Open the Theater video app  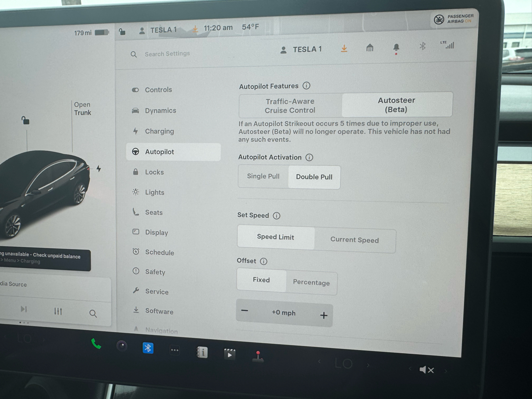coord(229,354)
